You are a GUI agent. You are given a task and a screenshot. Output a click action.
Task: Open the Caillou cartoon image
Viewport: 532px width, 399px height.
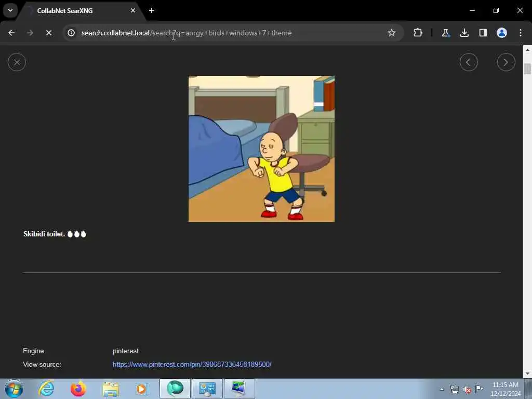[261, 149]
